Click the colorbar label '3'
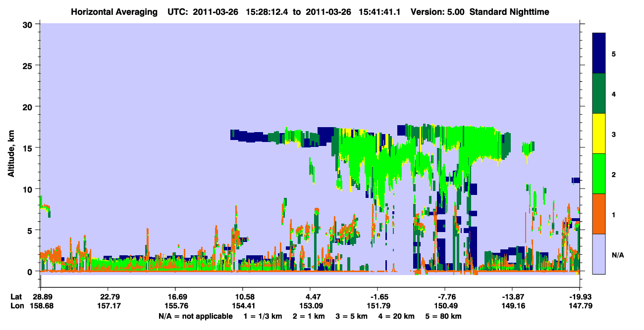Image resolution: width=644 pixels, height=330 pixels. coord(614,134)
